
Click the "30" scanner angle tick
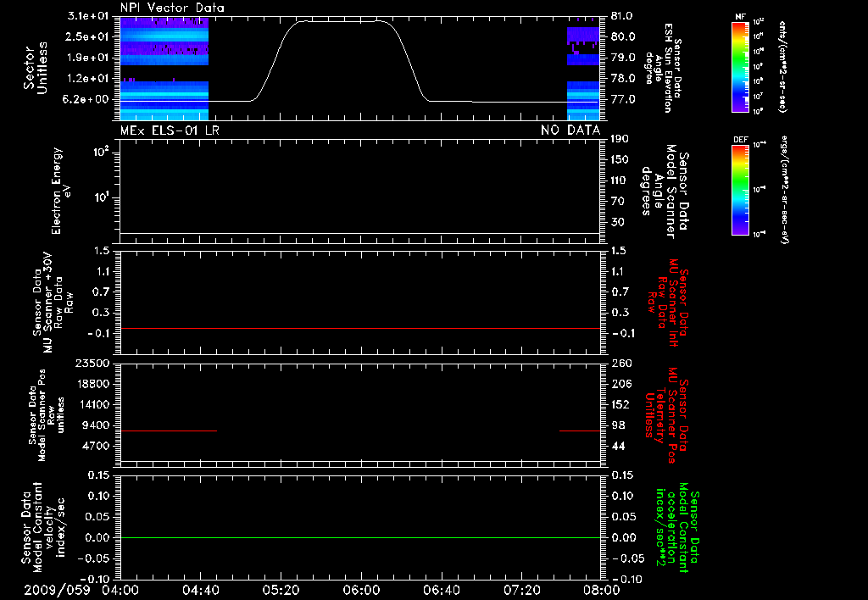[617, 223]
